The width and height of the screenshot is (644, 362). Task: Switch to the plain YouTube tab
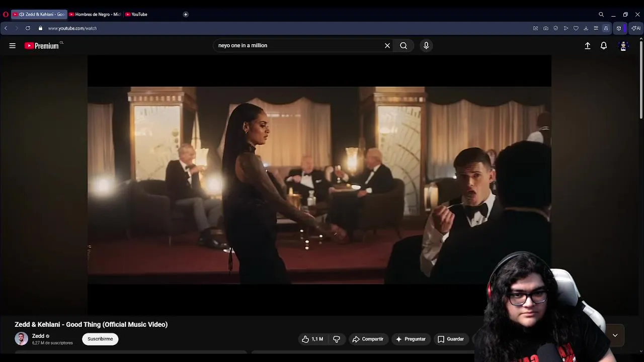(x=136, y=15)
